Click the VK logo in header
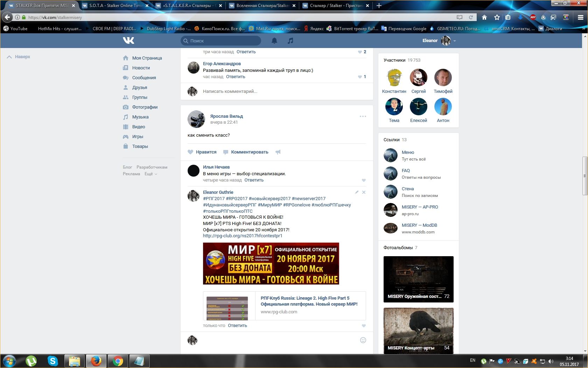Screen dimensions: 588x368 coord(128,41)
